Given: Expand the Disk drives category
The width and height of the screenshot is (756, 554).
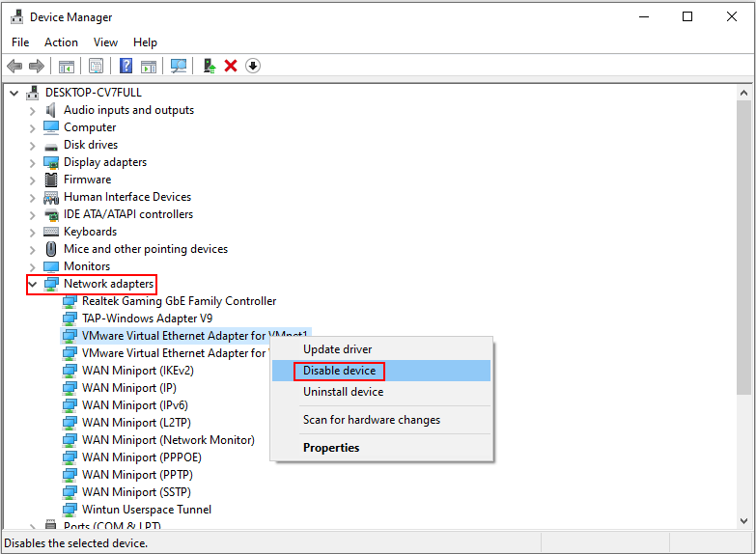Looking at the screenshot, I should (x=32, y=145).
